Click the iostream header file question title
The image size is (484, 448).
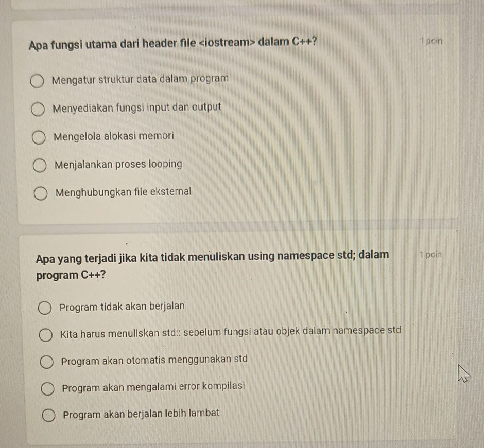(x=173, y=42)
